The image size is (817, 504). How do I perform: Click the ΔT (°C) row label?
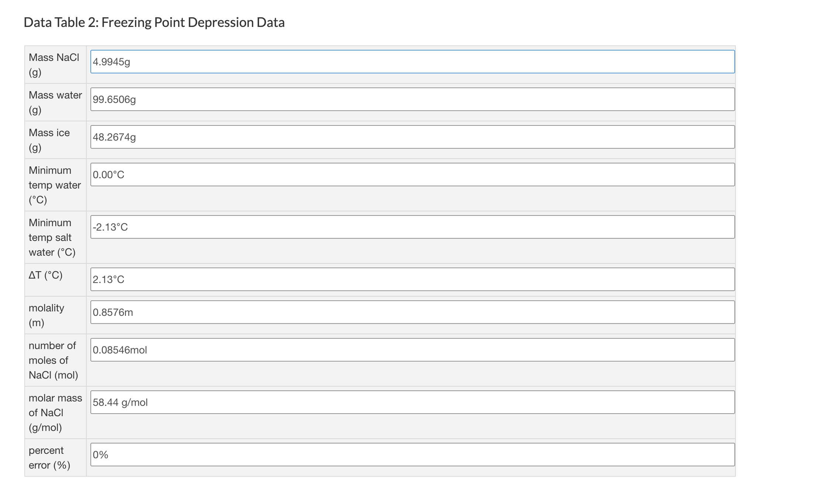[46, 275]
